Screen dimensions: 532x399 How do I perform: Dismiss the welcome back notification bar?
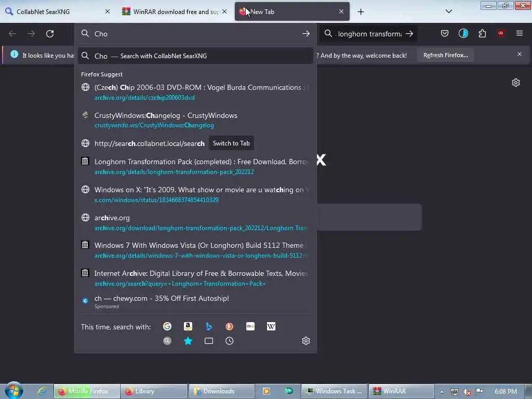click(x=520, y=54)
